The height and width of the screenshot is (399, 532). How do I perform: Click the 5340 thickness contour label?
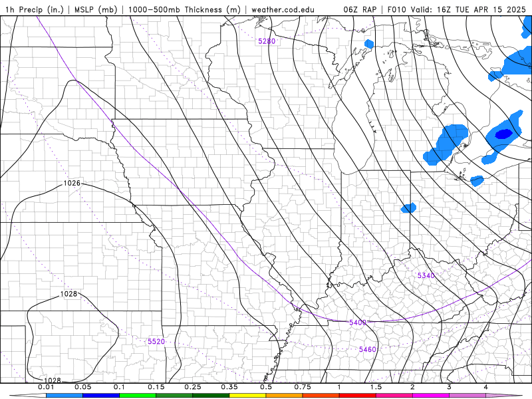426,275
